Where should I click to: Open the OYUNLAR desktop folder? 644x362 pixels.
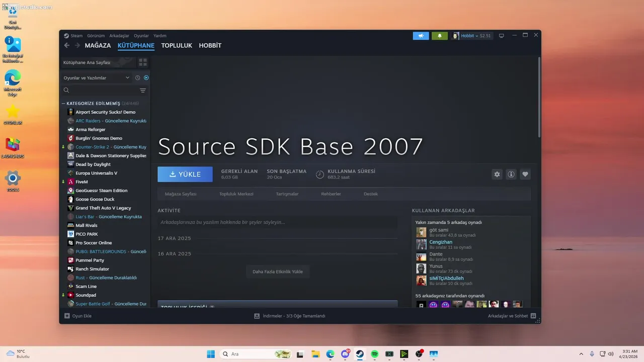point(13,115)
